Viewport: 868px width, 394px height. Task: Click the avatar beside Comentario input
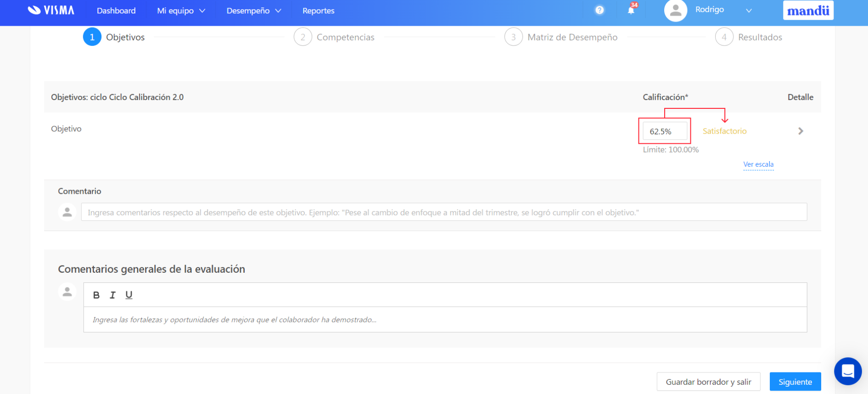(67, 212)
